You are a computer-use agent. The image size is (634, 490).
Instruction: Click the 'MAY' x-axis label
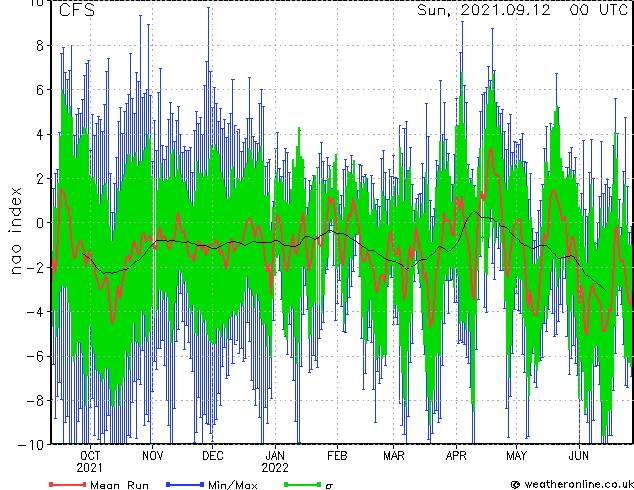click(516, 456)
